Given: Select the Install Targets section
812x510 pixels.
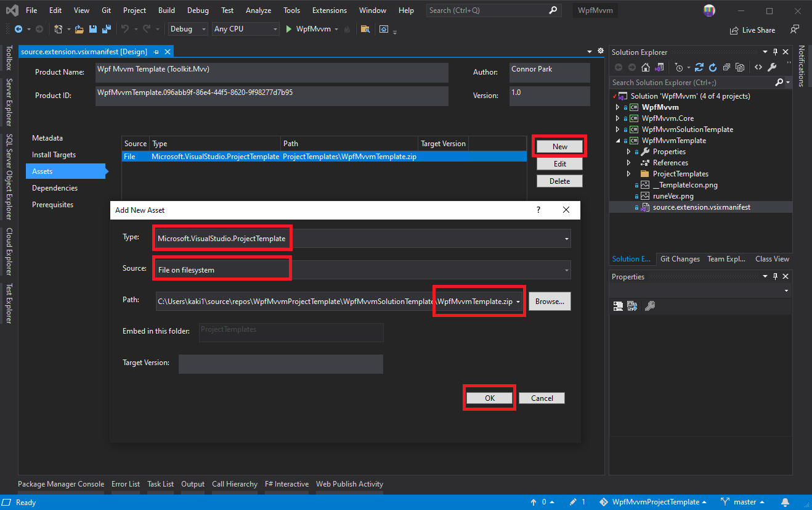Looking at the screenshot, I should (x=54, y=155).
